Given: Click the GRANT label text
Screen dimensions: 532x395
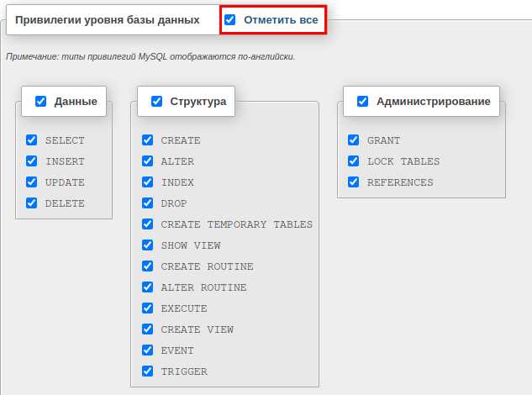Looking at the screenshot, I should click(x=384, y=140).
